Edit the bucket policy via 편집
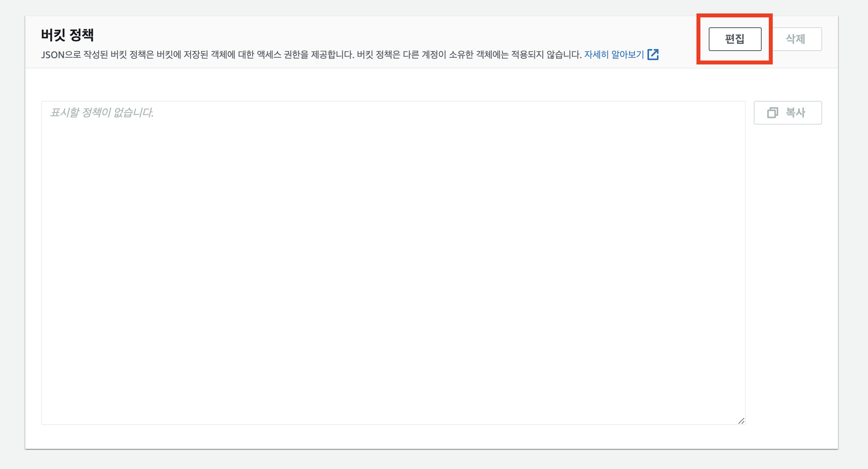This screenshot has width=868, height=469. 735,39
